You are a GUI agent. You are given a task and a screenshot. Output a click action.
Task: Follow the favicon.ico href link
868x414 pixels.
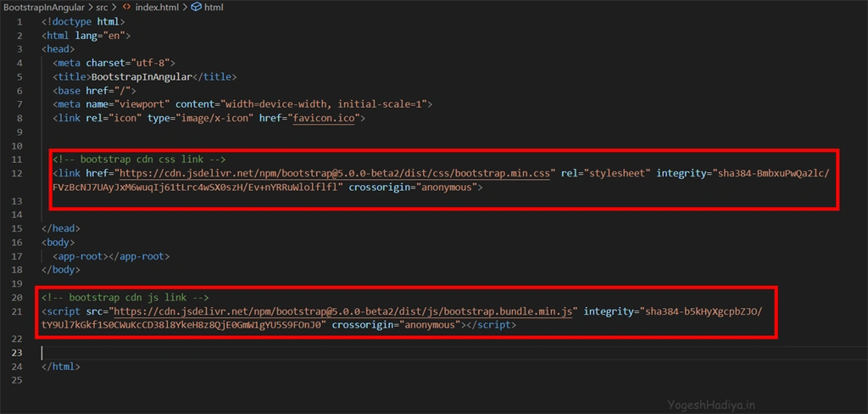click(x=324, y=118)
